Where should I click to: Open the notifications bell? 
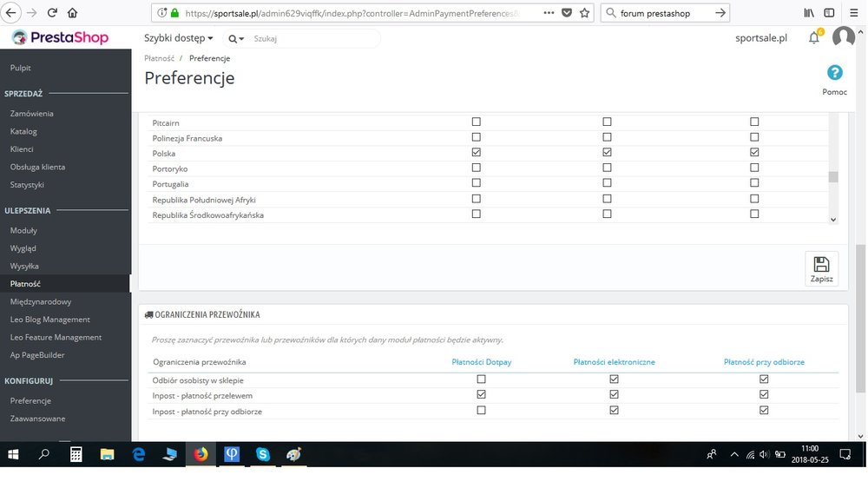pos(814,37)
